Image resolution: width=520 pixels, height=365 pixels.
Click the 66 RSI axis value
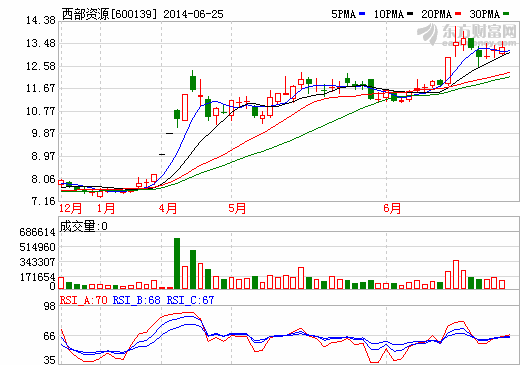pyautogui.click(x=50, y=336)
